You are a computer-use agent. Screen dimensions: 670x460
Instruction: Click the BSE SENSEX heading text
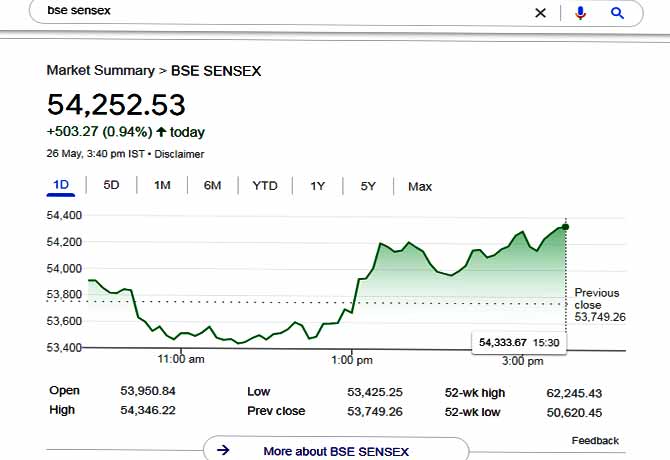point(216,71)
